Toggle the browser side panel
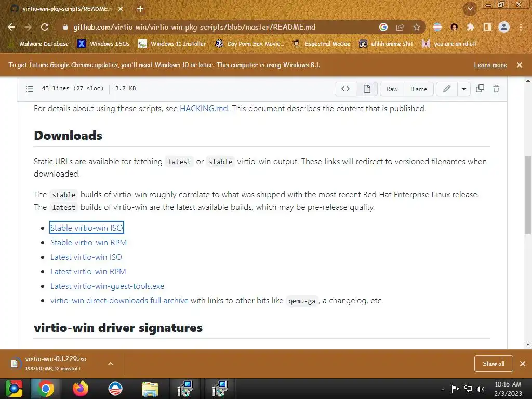 click(x=487, y=27)
